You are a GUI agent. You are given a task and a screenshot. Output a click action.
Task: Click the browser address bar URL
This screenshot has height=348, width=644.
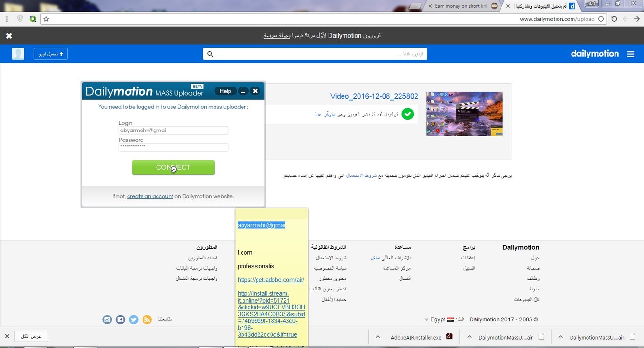click(557, 19)
